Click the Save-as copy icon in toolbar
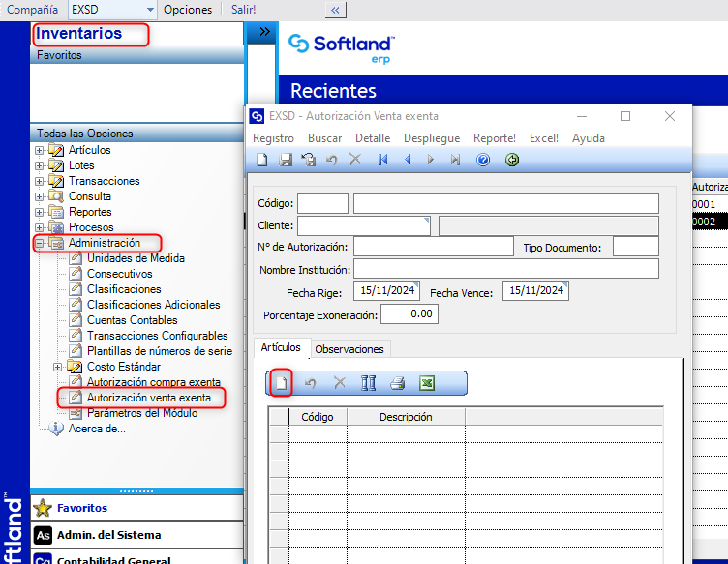 (308, 160)
